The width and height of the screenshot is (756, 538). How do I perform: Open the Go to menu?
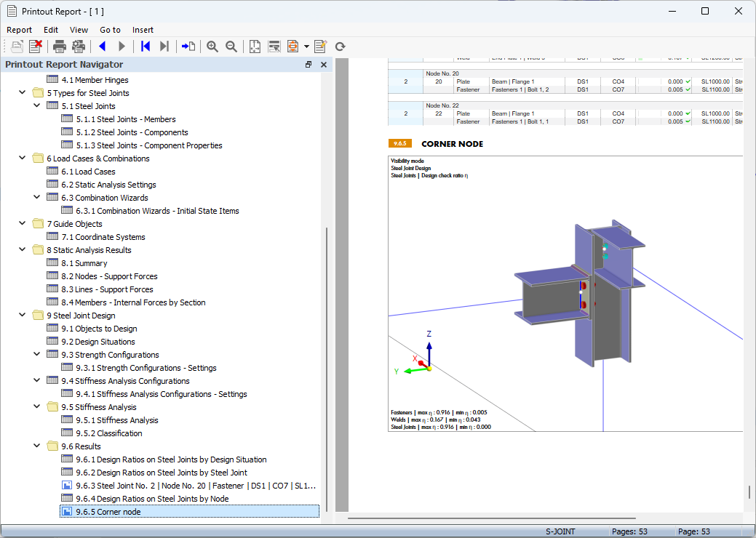click(x=110, y=30)
